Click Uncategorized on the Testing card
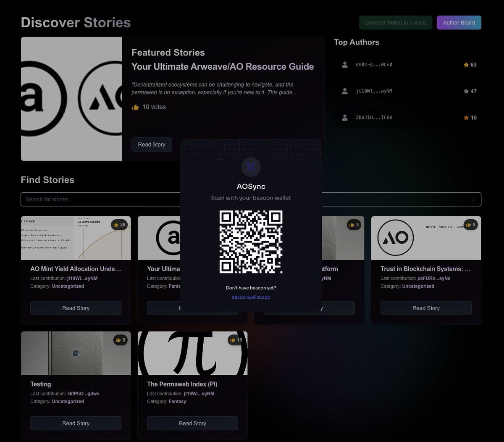Image resolution: width=504 pixels, height=442 pixels. (x=68, y=401)
